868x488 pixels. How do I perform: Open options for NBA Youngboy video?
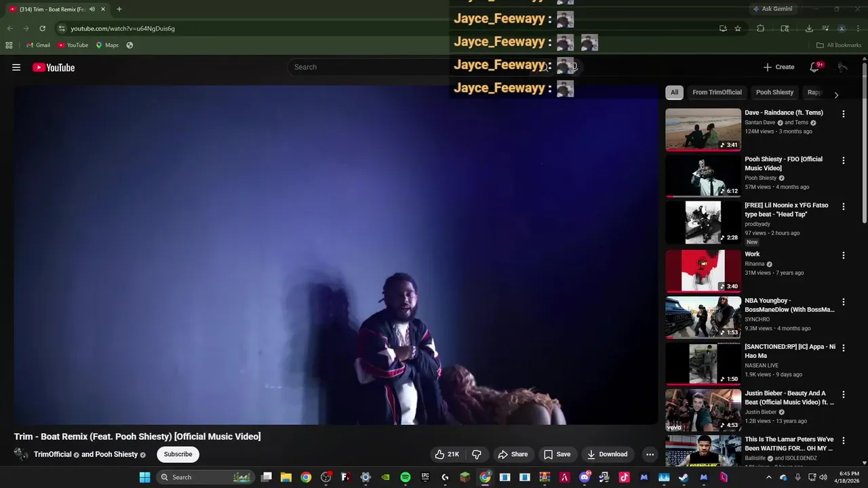pos(844,302)
